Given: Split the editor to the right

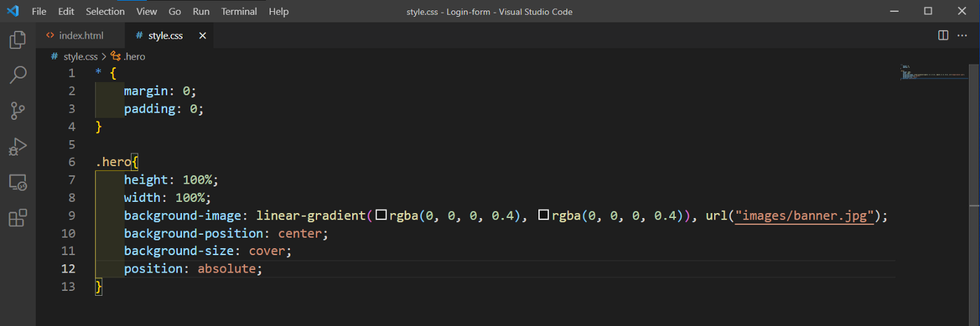Looking at the screenshot, I should click(943, 35).
